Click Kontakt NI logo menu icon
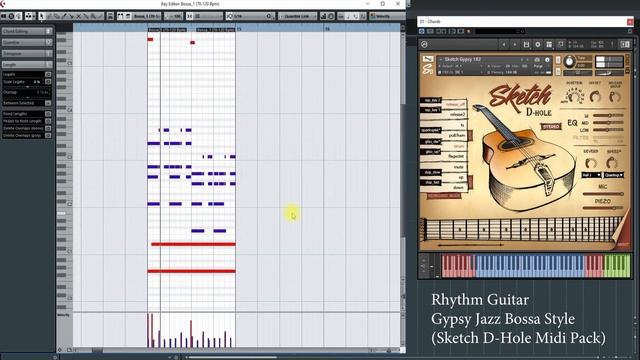Viewport: 640px width, 360px height. (424, 44)
